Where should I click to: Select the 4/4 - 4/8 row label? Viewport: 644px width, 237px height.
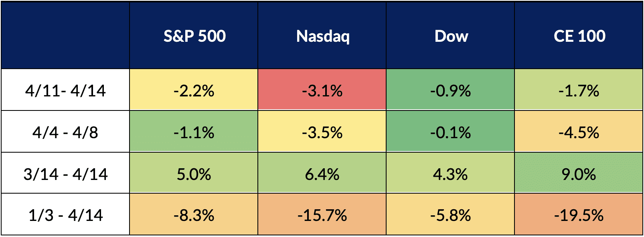point(65,132)
